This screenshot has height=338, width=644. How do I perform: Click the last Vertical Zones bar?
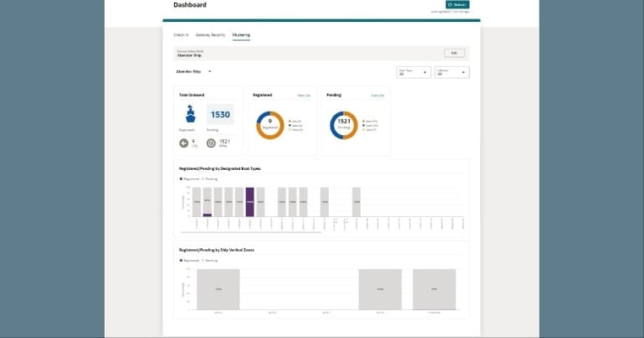click(x=434, y=289)
